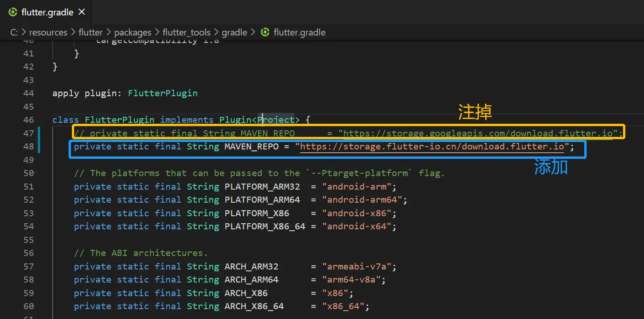Click the "ARCH_X86_64" constant name
The image size is (644, 319).
coord(254,306)
